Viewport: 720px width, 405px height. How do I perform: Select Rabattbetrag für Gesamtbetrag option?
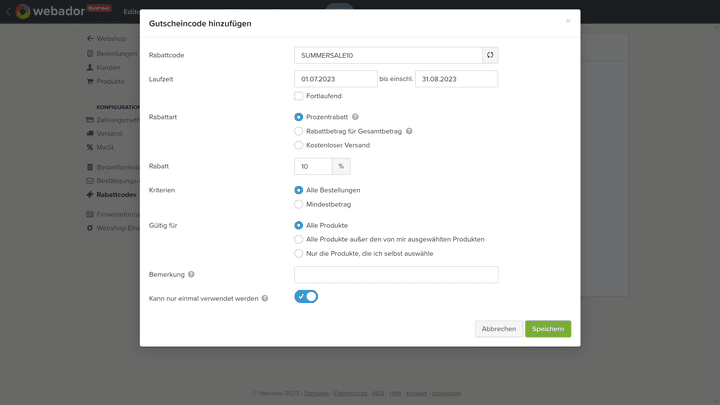[299, 131]
